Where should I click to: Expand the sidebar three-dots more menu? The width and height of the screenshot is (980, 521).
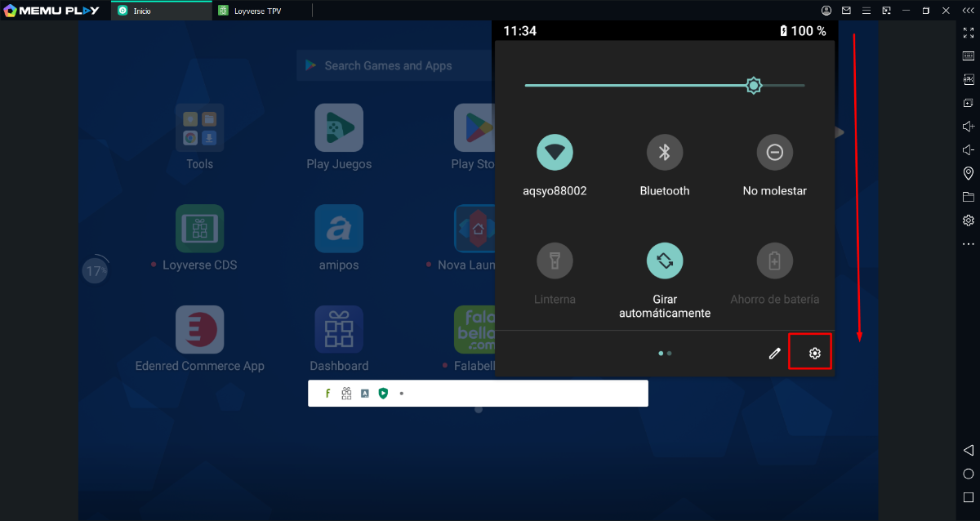969,244
